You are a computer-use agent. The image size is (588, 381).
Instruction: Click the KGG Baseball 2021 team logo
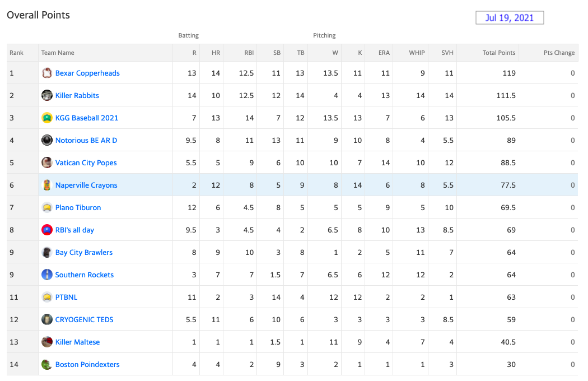[x=47, y=118]
